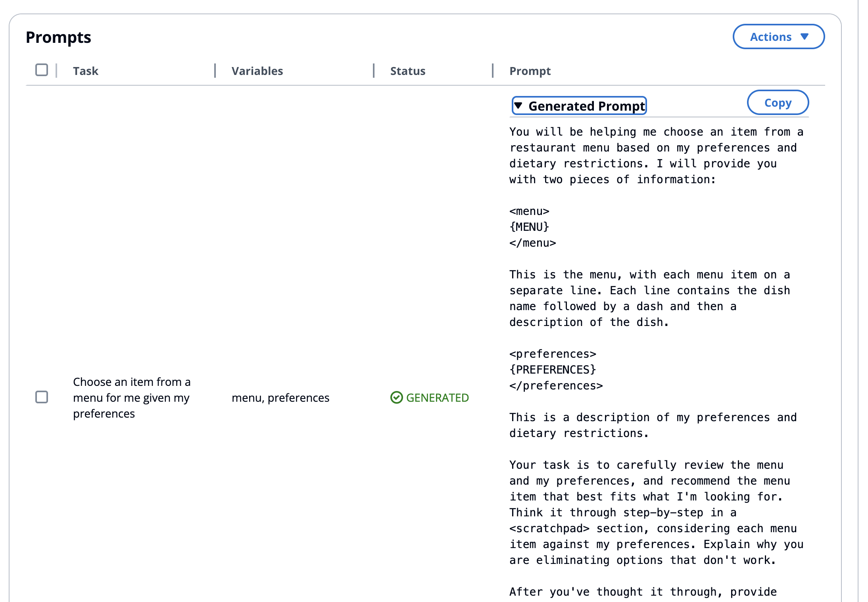Click the opening <menu> tag text
The width and height of the screenshot is (868, 602).
tap(529, 211)
